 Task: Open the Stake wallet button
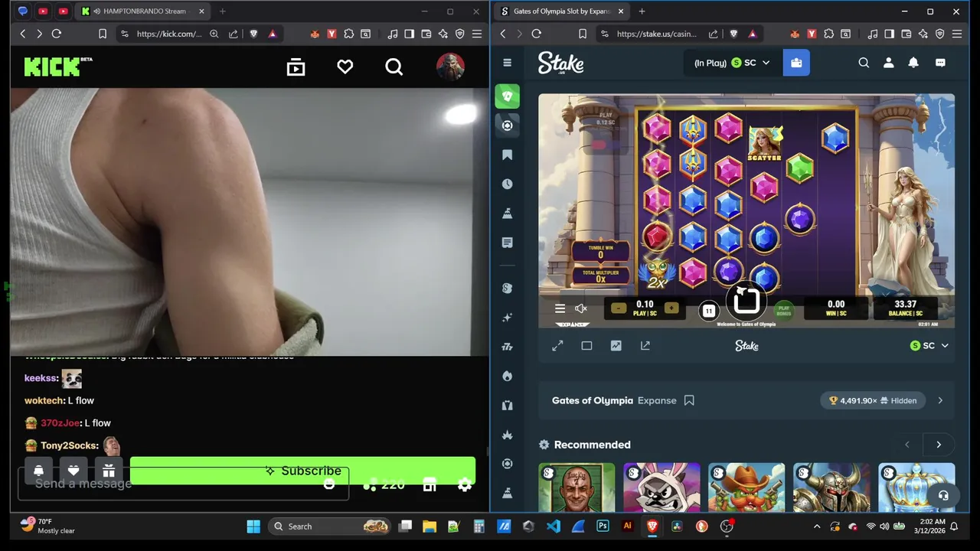coord(796,63)
